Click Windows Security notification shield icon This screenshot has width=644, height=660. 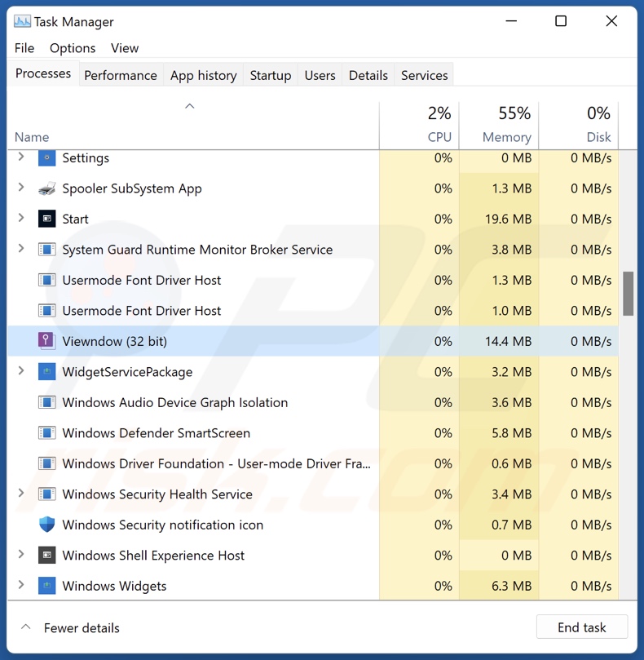point(46,525)
